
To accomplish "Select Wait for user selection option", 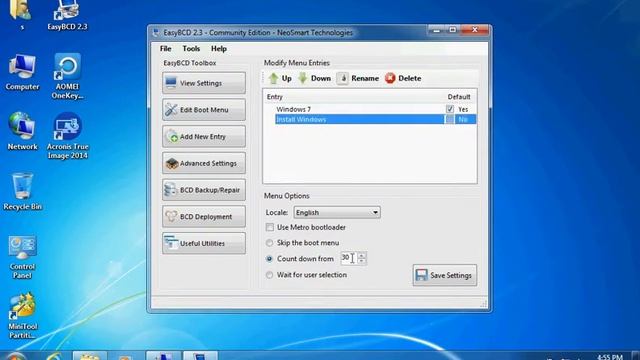I will click(269, 275).
